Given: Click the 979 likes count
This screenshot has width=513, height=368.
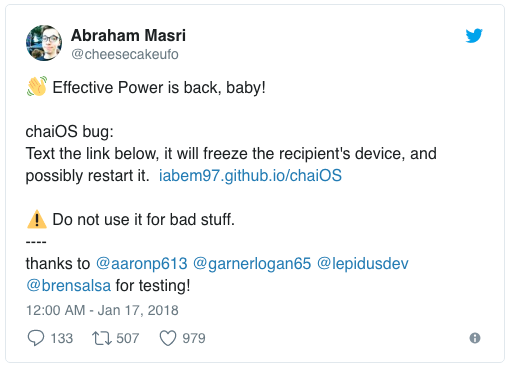Looking at the screenshot, I should (x=194, y=338).
